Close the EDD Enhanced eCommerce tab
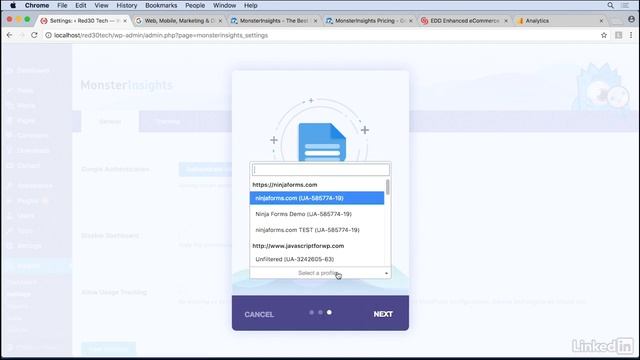 (506, 20)
